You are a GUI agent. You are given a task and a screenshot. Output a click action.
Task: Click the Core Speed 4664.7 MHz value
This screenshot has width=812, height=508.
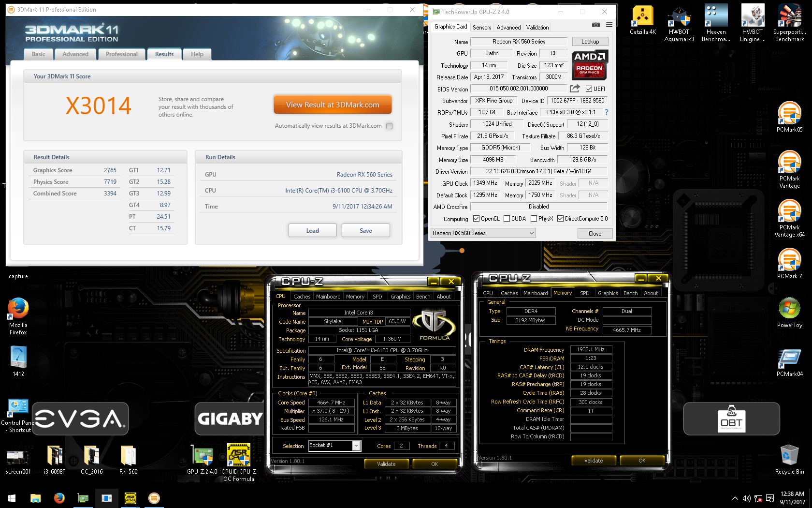point(331,403)
